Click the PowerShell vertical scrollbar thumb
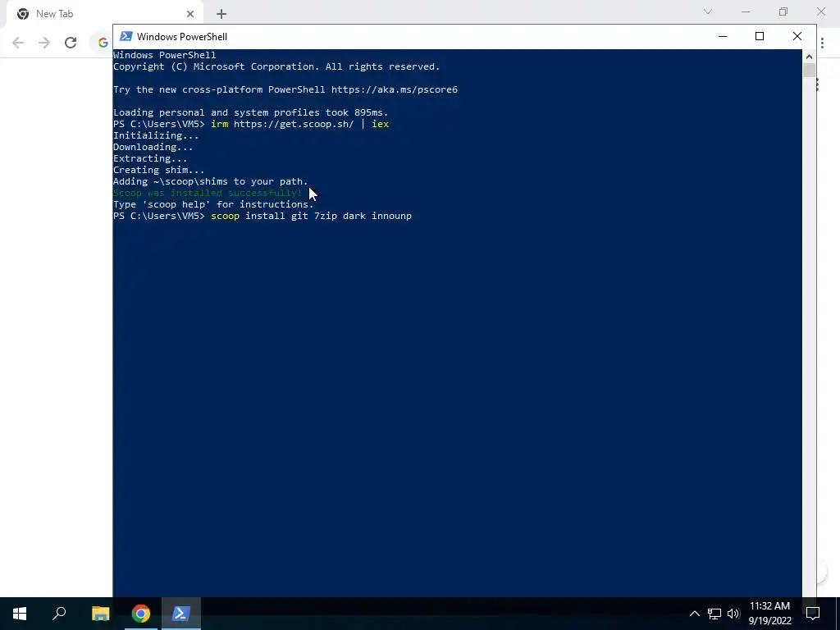 click(x=809, y=71)
